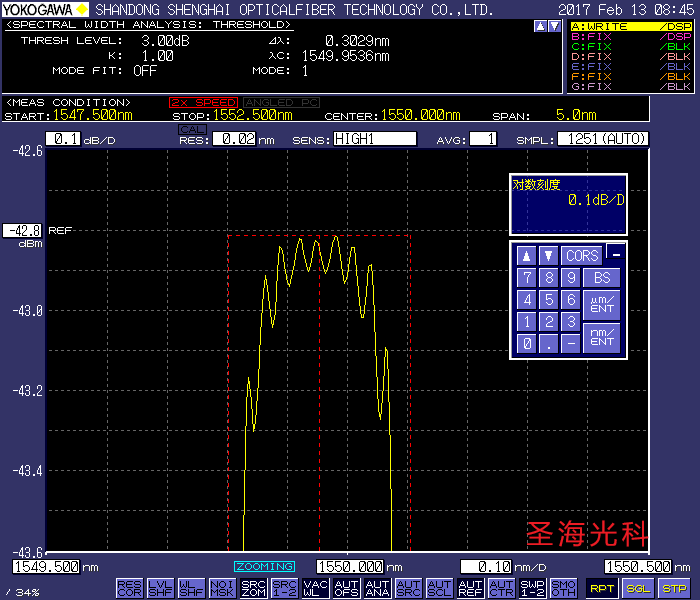Toggle the WL SHF status indicator

point(191,588)
